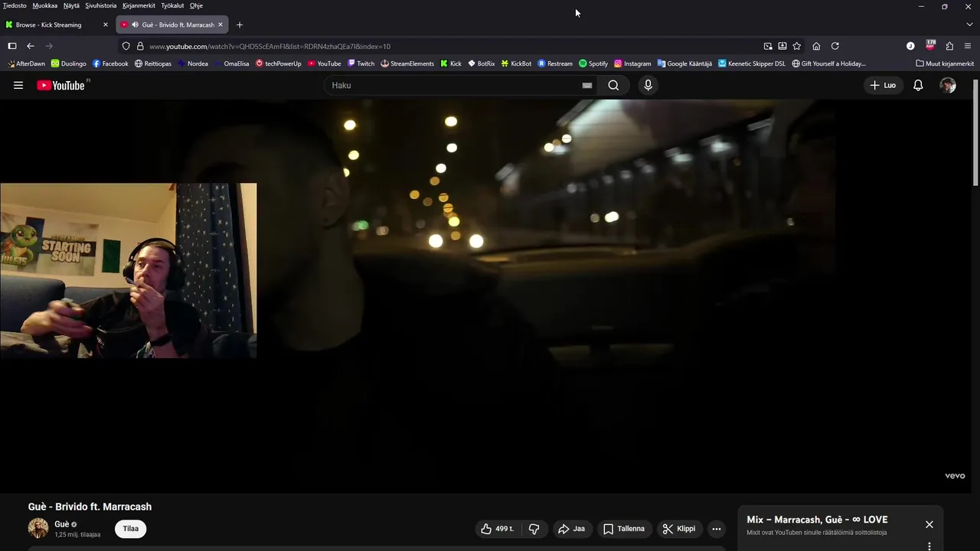Open Muokkaa menu

[x=45, y=5]
